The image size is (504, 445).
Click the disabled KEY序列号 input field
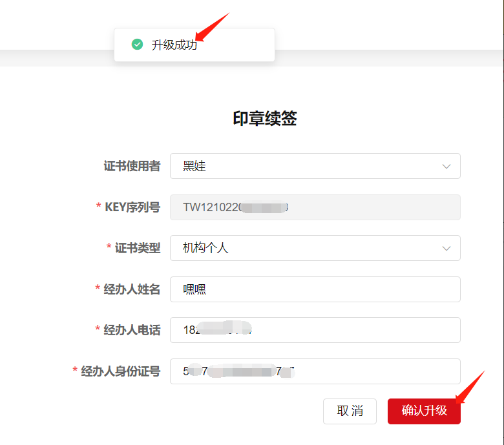click(315, 207)
